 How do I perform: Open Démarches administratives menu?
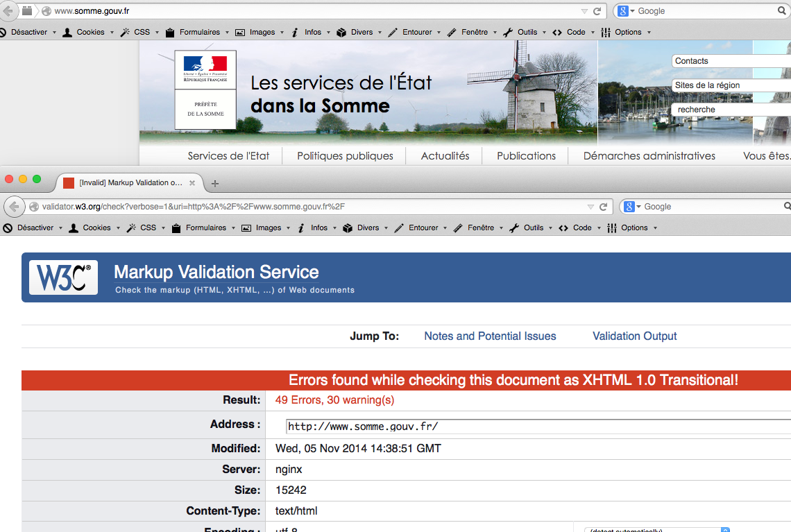pyautogui.click(x=649, y=156)
